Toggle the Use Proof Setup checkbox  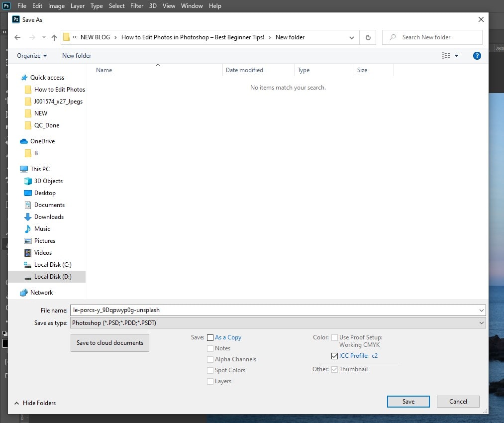(x=334, y=337)
